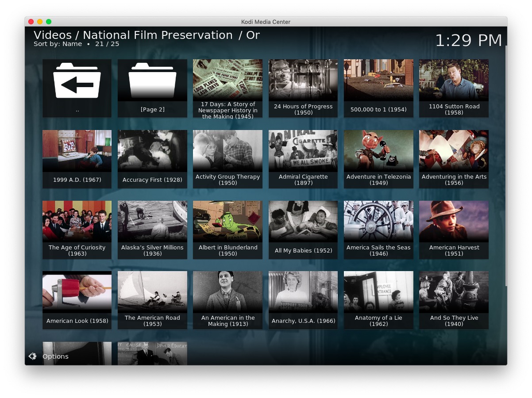532x398 pixels.
Task: Open All My Babies (1952)
Action: 303,230
